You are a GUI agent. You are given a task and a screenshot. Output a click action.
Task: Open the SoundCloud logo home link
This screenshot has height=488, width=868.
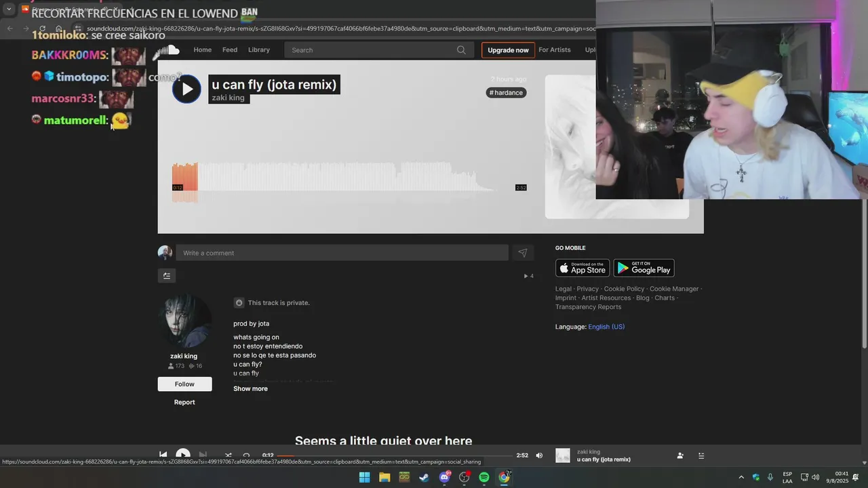(168, 50)
